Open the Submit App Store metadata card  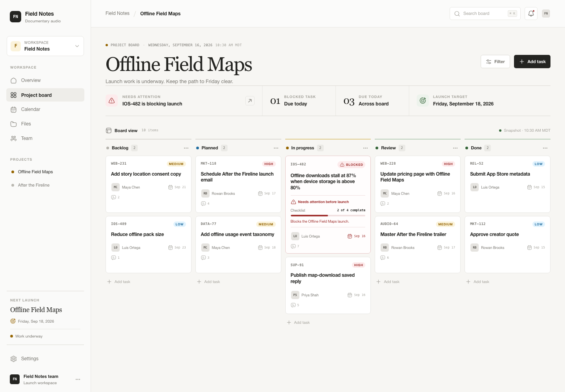pos(507,184)
